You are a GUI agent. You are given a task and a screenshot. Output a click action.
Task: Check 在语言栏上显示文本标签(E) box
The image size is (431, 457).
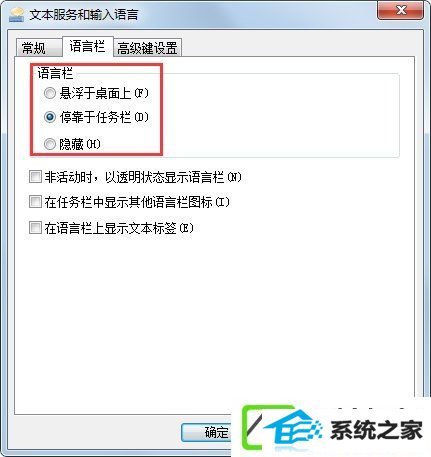click(x=35, y=228)
